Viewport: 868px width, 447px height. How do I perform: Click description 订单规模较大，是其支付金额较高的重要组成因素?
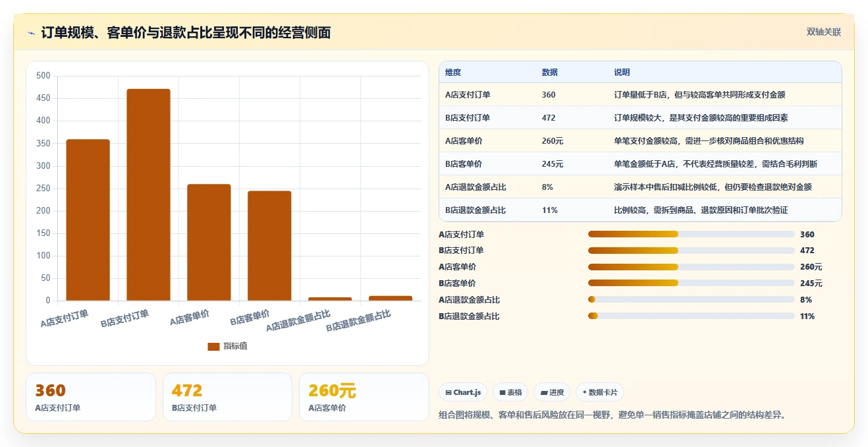pos(701,118)
